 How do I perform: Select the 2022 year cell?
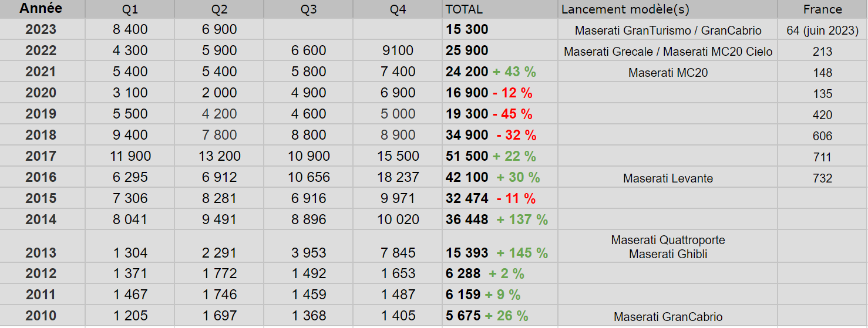coord(42,50)
